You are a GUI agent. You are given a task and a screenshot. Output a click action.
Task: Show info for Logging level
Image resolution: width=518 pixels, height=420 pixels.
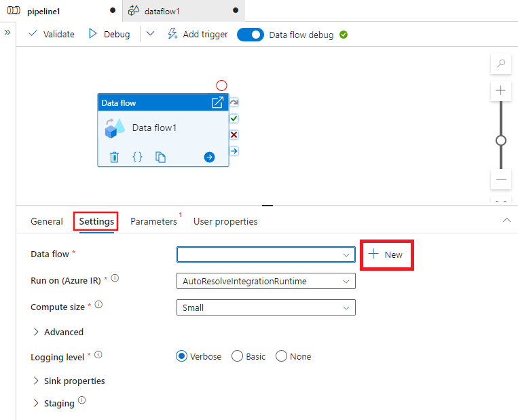pos(98,355)
